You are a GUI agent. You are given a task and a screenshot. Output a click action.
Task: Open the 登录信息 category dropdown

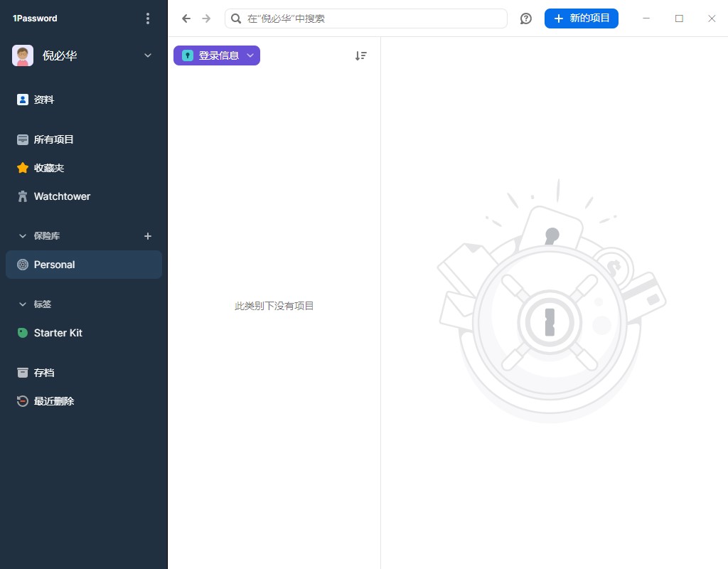coord(217,55)
